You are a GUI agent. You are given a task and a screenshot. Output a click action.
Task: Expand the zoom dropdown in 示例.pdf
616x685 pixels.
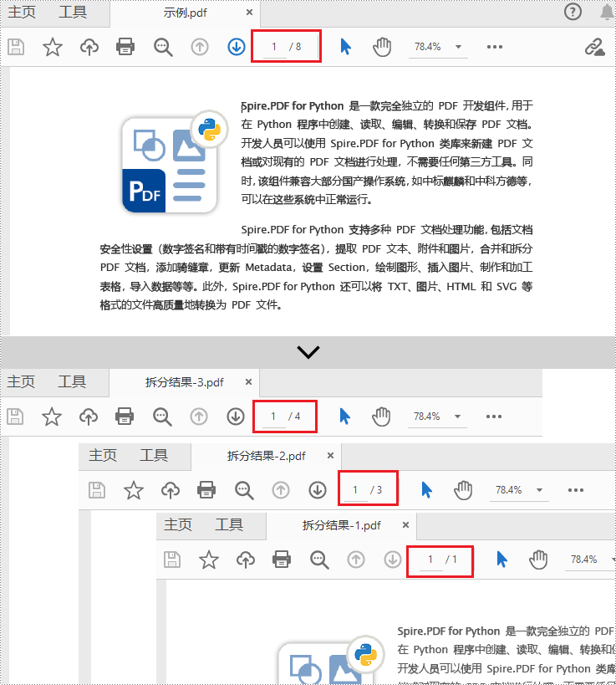click(458, 47)
